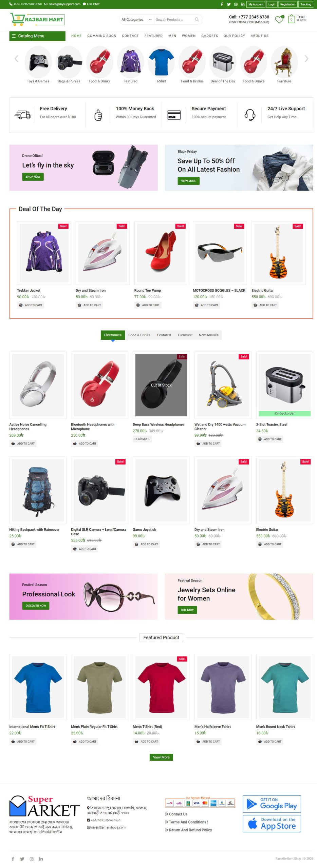Focus the Search Products input field
The image size is (317, 868).
[x=174, y=20]
